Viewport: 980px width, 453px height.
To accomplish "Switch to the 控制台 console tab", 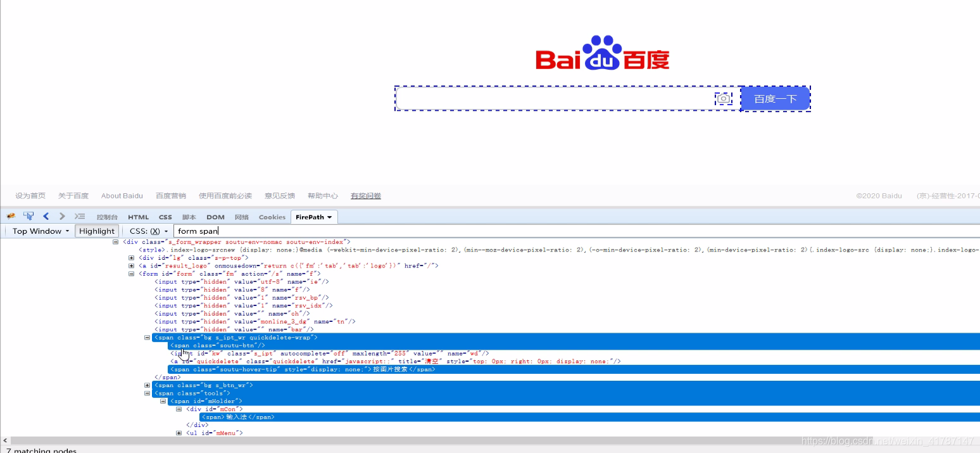I will click(x=107, y=217).
